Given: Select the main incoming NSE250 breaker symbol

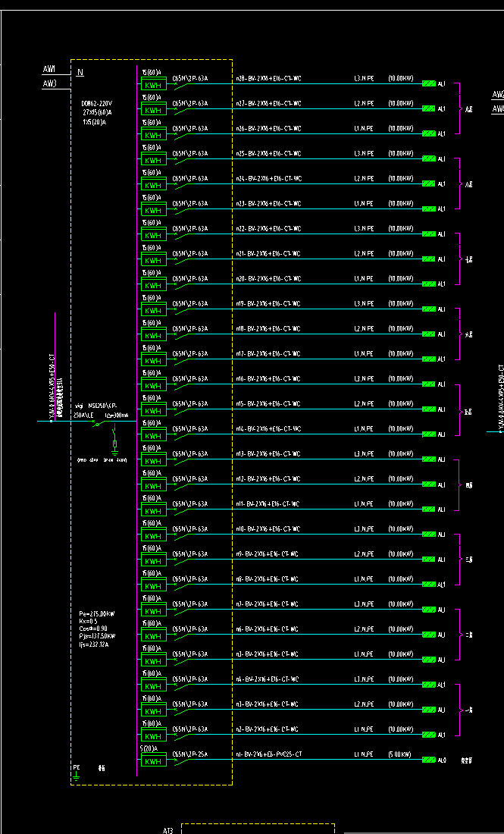Looking at the screenshot, I should [99, 423].
